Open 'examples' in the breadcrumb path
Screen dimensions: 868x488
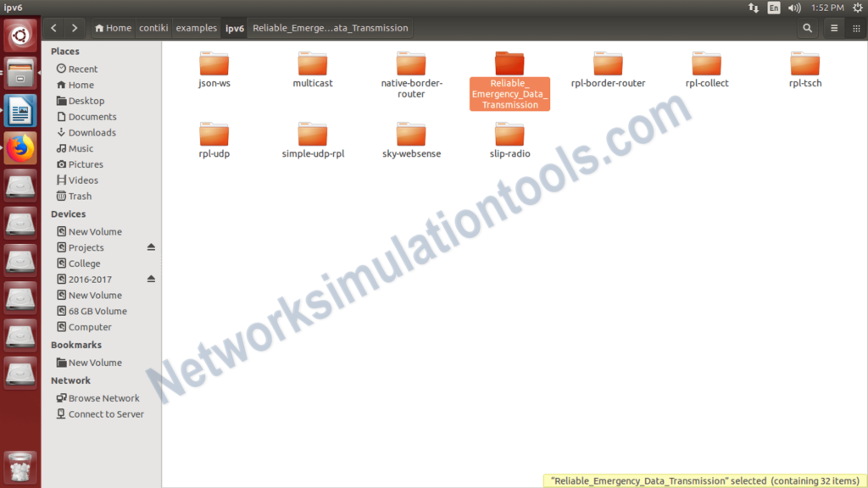coord(196,28)
